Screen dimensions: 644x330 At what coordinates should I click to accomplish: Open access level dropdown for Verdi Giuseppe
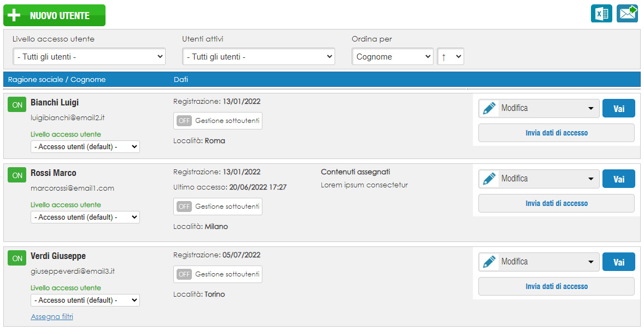pos(85,300)
